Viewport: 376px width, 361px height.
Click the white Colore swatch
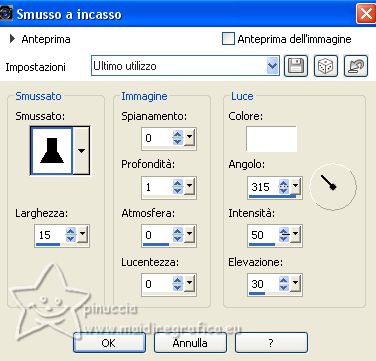click(271, 139)
